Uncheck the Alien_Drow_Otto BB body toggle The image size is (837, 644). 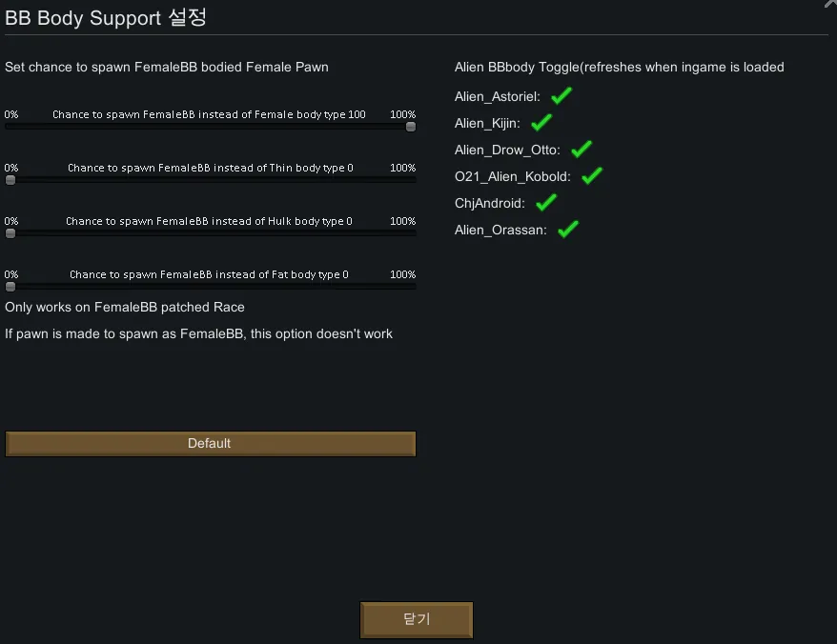pyautogui.click(x=582, y=150)
